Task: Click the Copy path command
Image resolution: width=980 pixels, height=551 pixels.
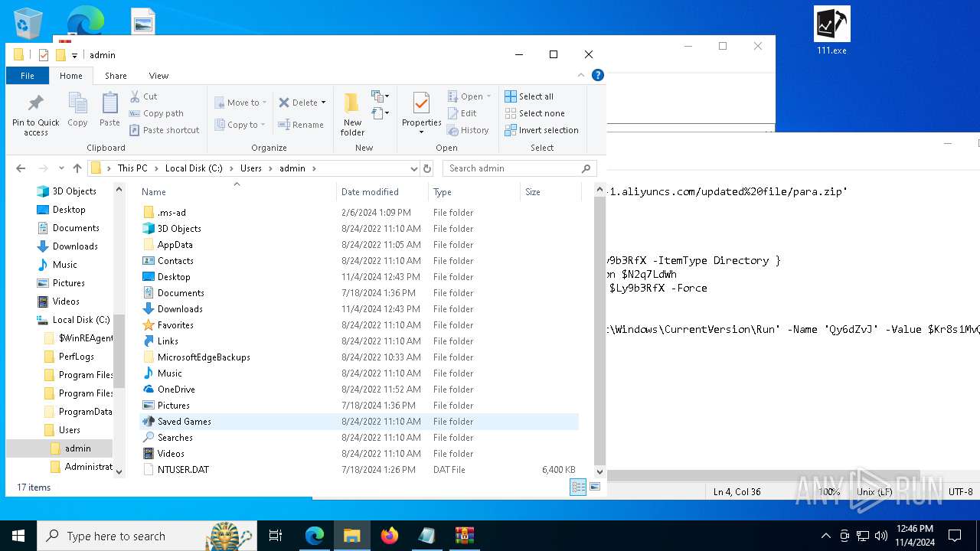Action: [x=157, y=113]
